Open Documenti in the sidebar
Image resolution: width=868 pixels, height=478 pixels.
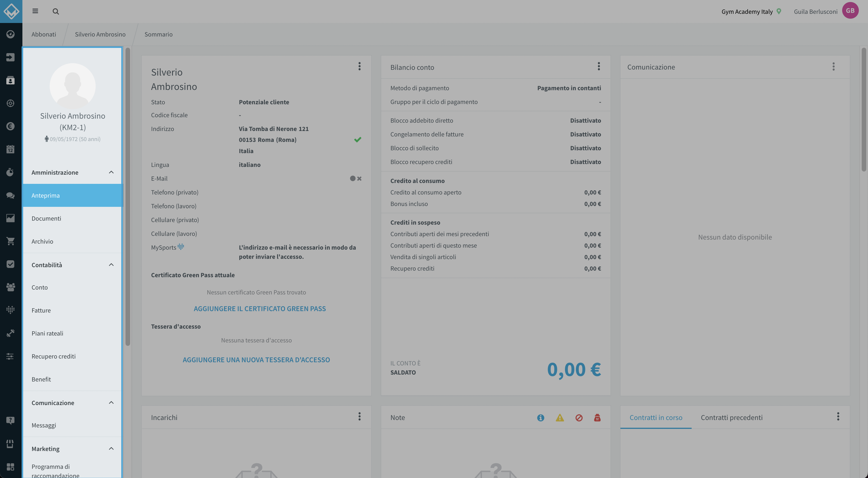coord(72,218)
